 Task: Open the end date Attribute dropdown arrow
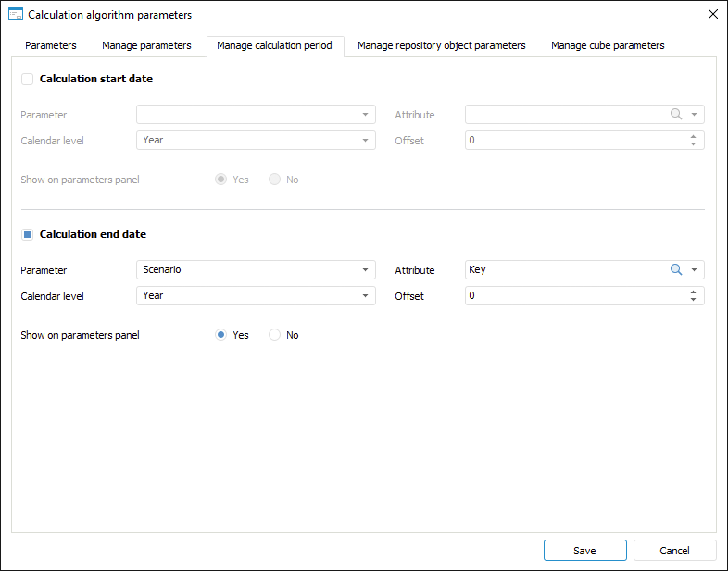694,270
